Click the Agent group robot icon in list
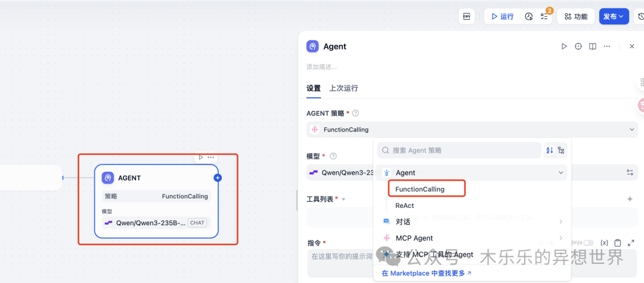Image resolution: width=644 pixels, height=283 pixels. pyautogui.click(x=386, y=173)
